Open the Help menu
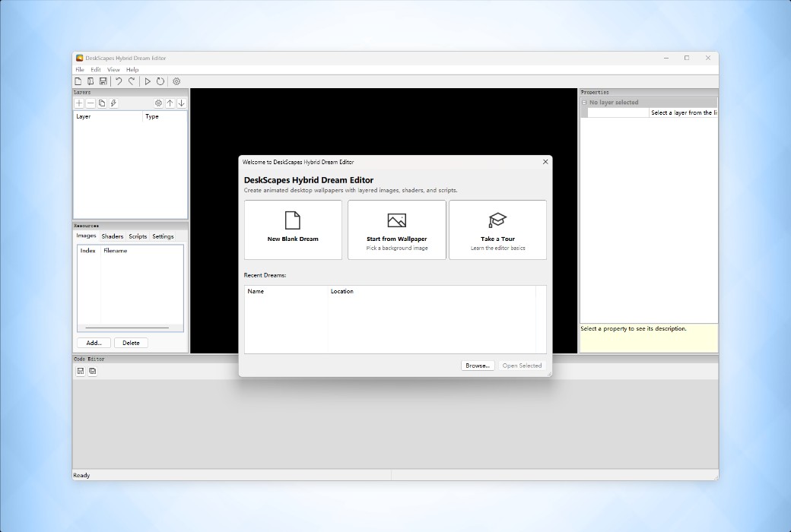 [132, 70]
